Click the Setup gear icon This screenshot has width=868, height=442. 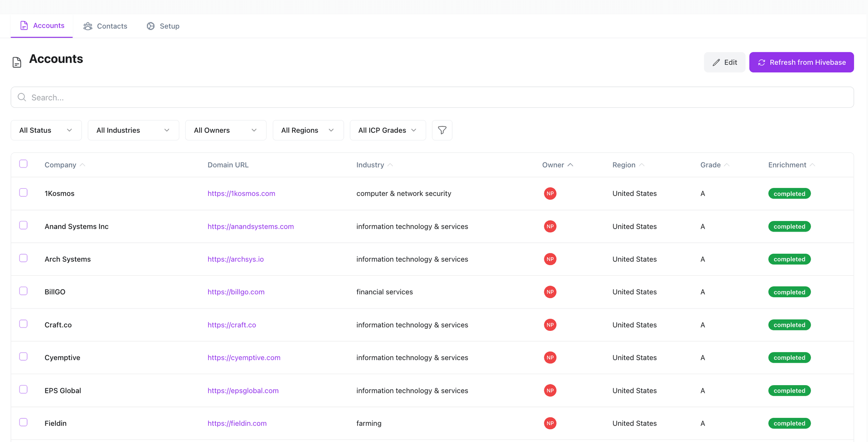coord(150,26)
